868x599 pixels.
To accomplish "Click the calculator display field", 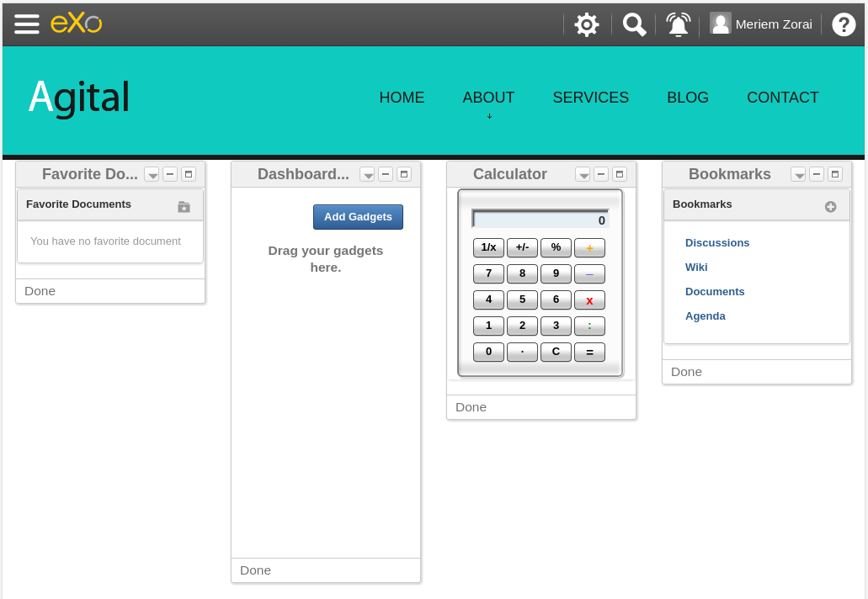I will coord(541,219).
